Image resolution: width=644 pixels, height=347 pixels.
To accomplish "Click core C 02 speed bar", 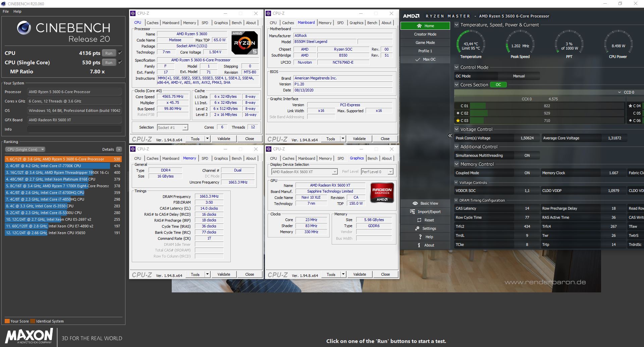I will tap(547, 113).
